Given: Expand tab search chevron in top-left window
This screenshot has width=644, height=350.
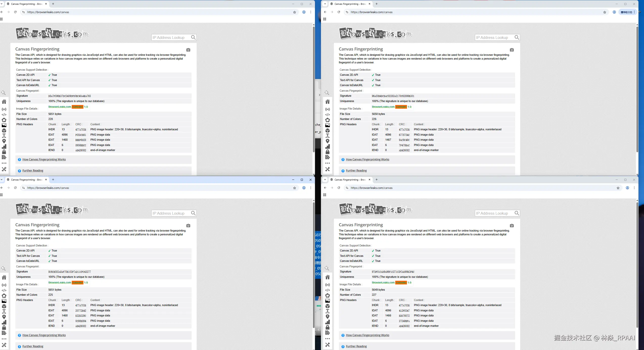Looking at the screenshot, I should click(x=2, y=4).
